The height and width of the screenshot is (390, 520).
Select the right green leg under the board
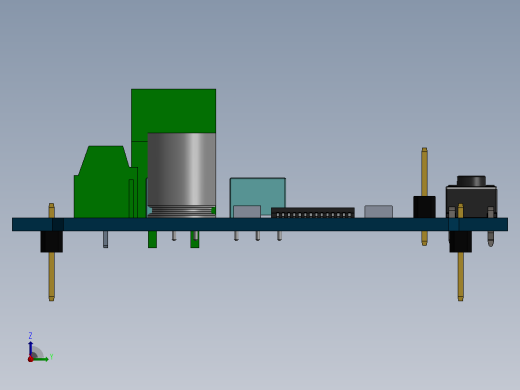pyautogui.click(x=195, y=239)
